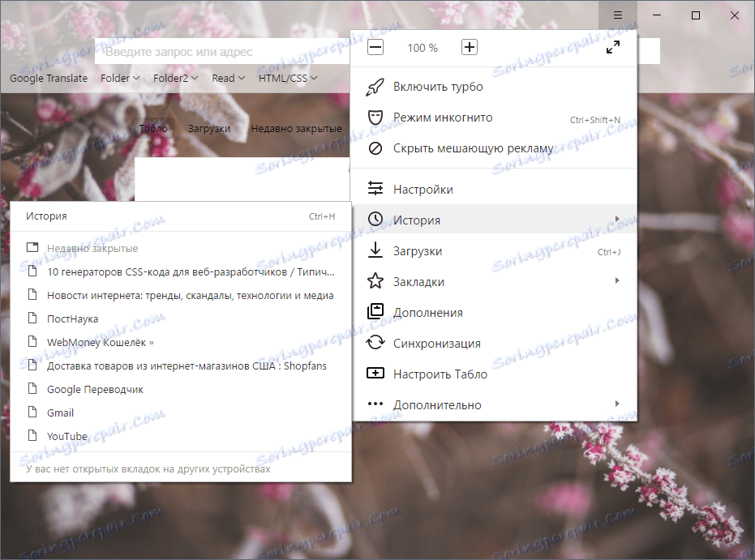The image size is (755, 560).
Task: Enable Turbo mode via the rocket icon
Action: point(375,87)
